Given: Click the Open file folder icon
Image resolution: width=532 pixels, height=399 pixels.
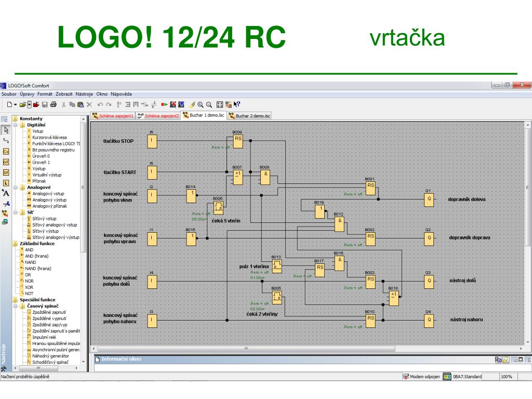Looking at the screenshot, I should [x=22, y=104].
